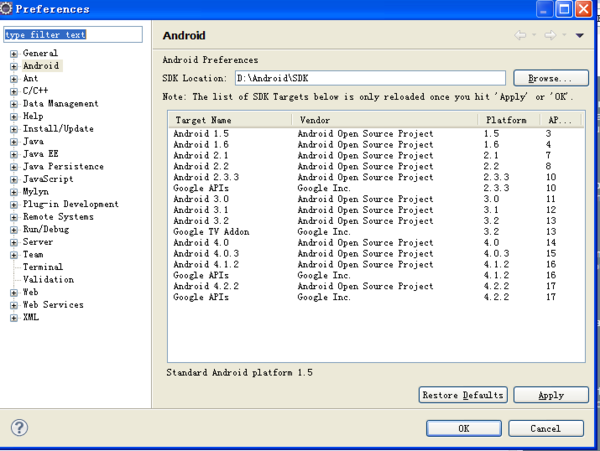Image resolution: width=600 pixels, height=451 pixels.
Task: Expand the Plug-in Development node
Action: pyautogui.click(x=14, y=205)
